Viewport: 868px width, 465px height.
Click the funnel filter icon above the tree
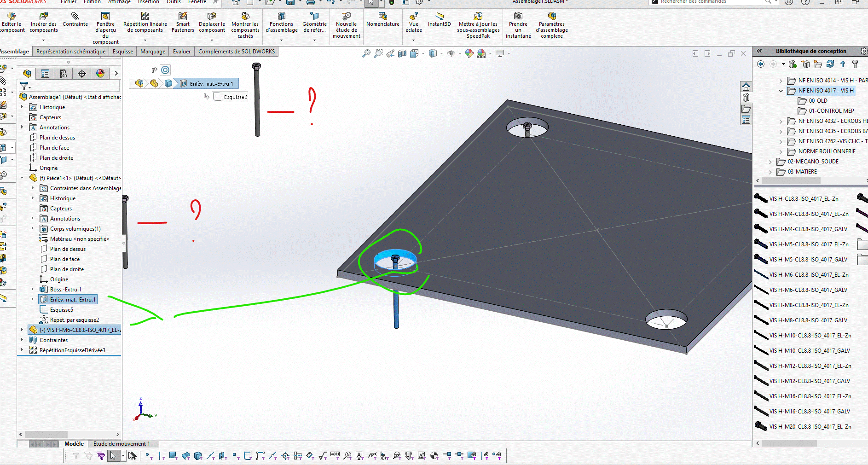click(24, 86)
